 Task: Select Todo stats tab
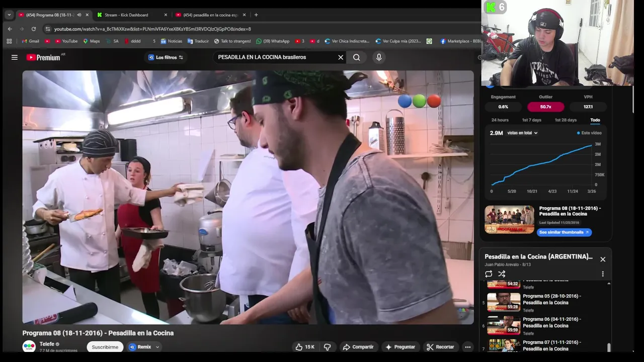595,120
